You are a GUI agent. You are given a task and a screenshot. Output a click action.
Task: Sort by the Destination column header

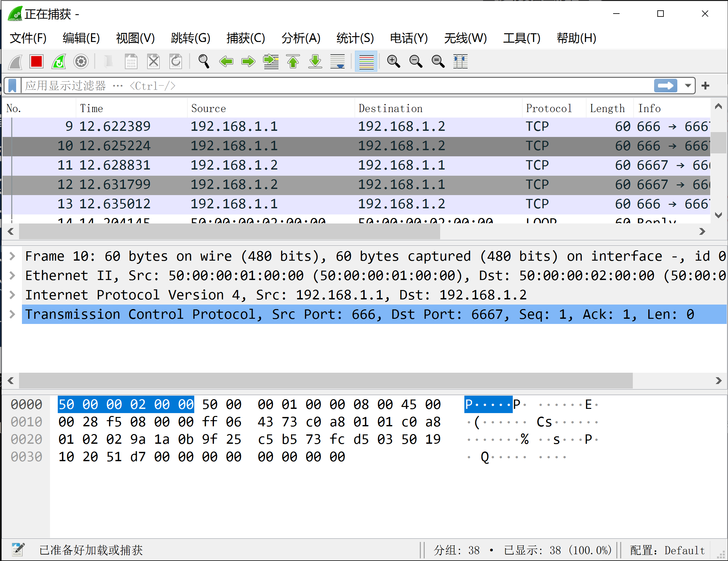coord(438,109)
